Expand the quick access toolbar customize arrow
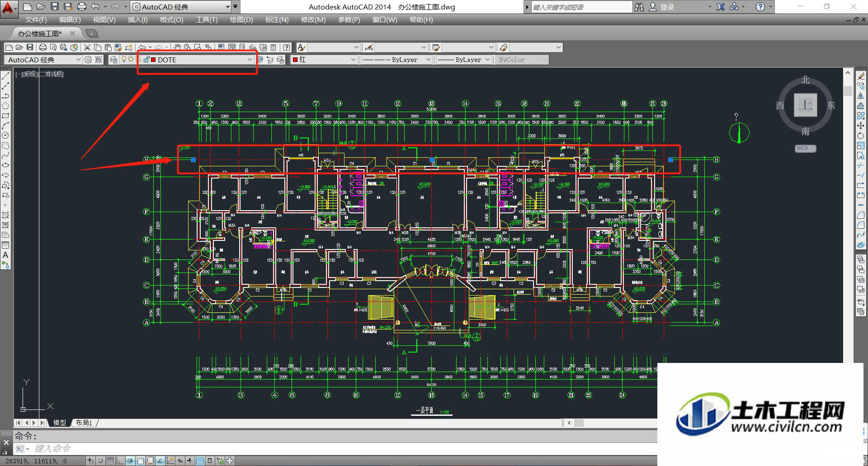The height and width of the screenshot is (466, 868). tap(235, 7)
